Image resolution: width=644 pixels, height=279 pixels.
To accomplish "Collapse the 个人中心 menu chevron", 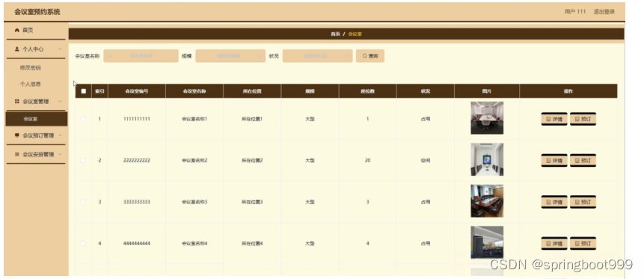I will point(60,49).
